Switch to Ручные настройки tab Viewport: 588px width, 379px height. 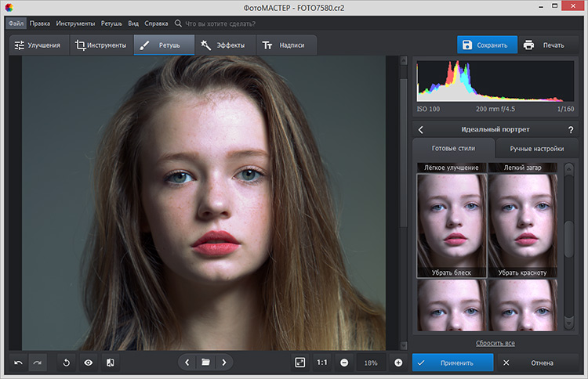click(536, 148)
